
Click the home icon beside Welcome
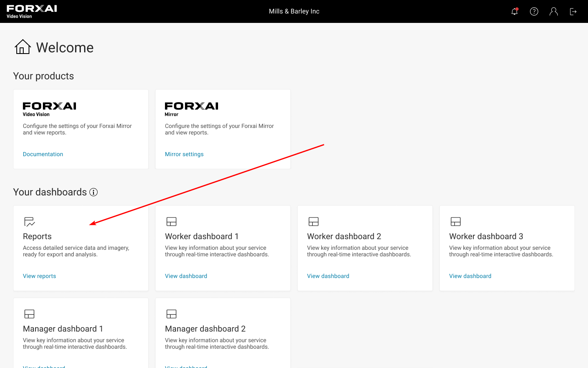pyautogui.click(x=23, y=47)
